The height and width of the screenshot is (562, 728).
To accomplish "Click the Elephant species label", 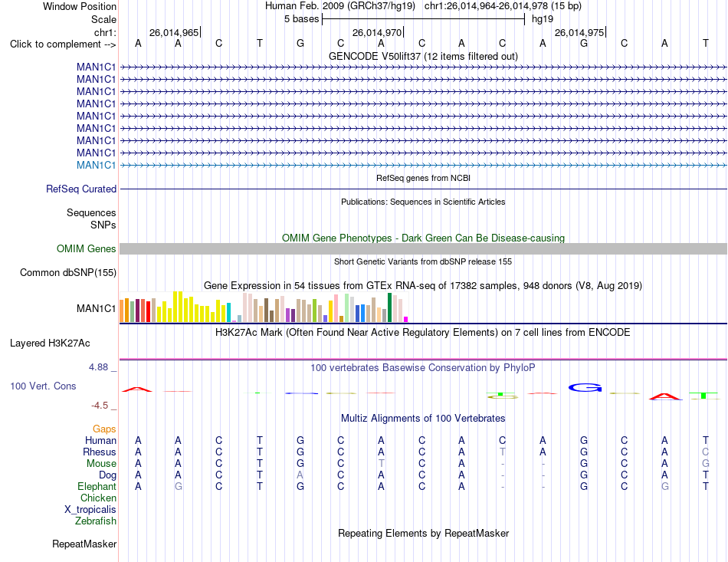I will point(97,486).
